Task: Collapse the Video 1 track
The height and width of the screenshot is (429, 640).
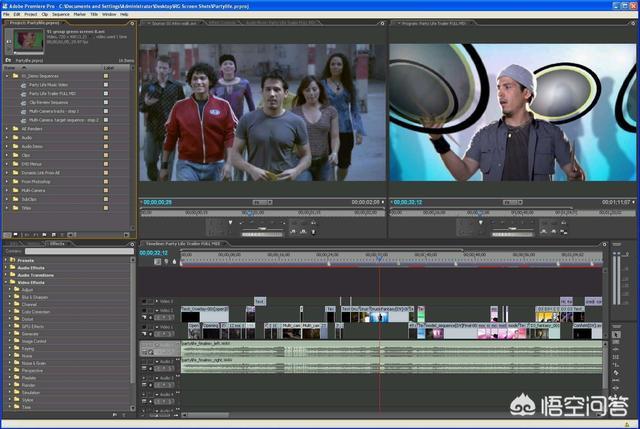Action: 157,327
